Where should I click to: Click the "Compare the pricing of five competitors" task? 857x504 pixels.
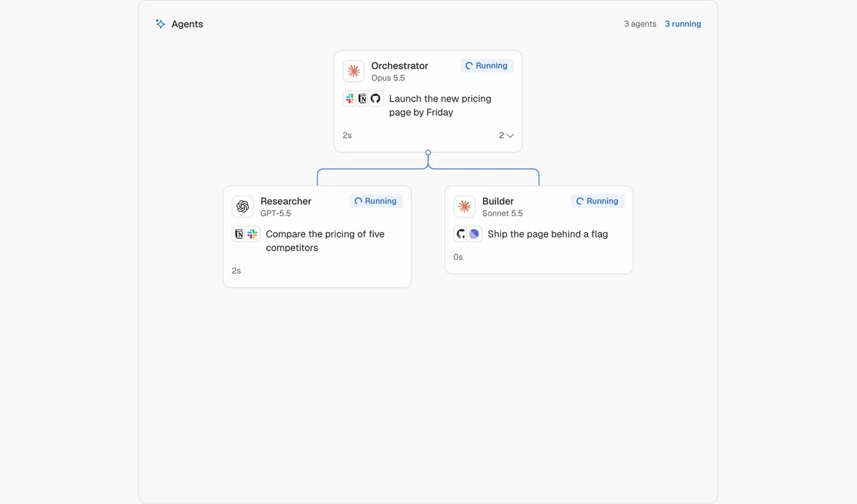(x=325, y=241)
